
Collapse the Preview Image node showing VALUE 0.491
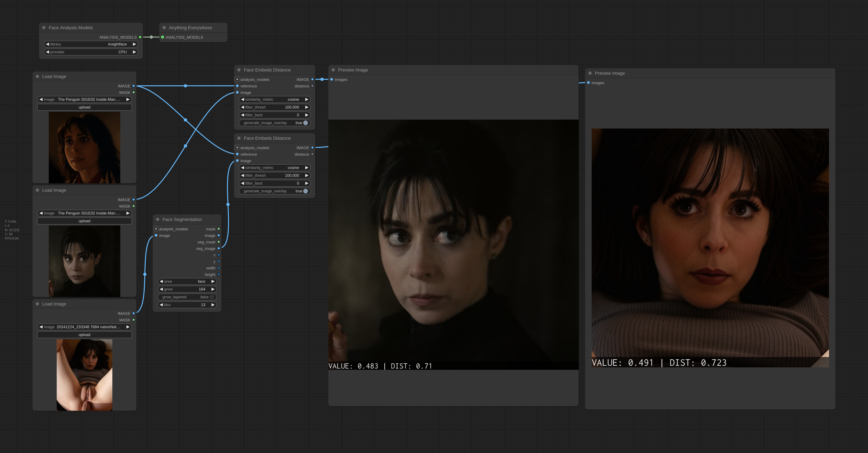tap(590, 73)
